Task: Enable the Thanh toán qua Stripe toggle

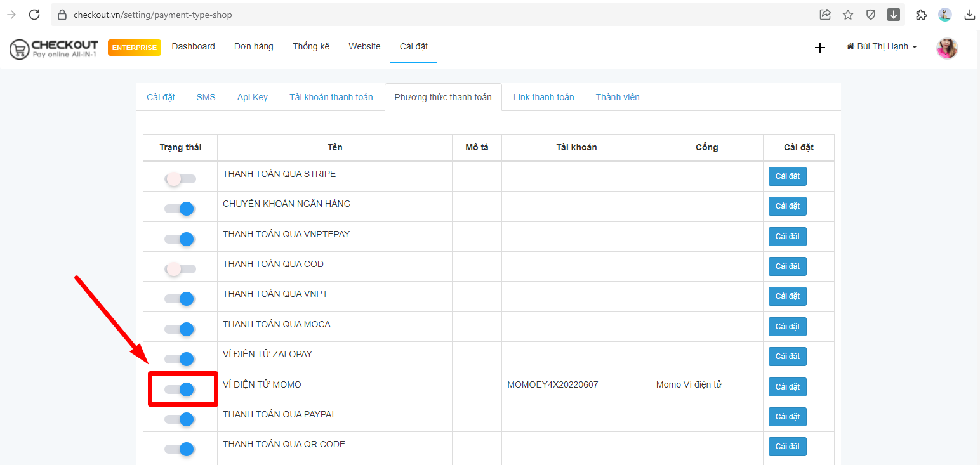Action: coord(180,179)
